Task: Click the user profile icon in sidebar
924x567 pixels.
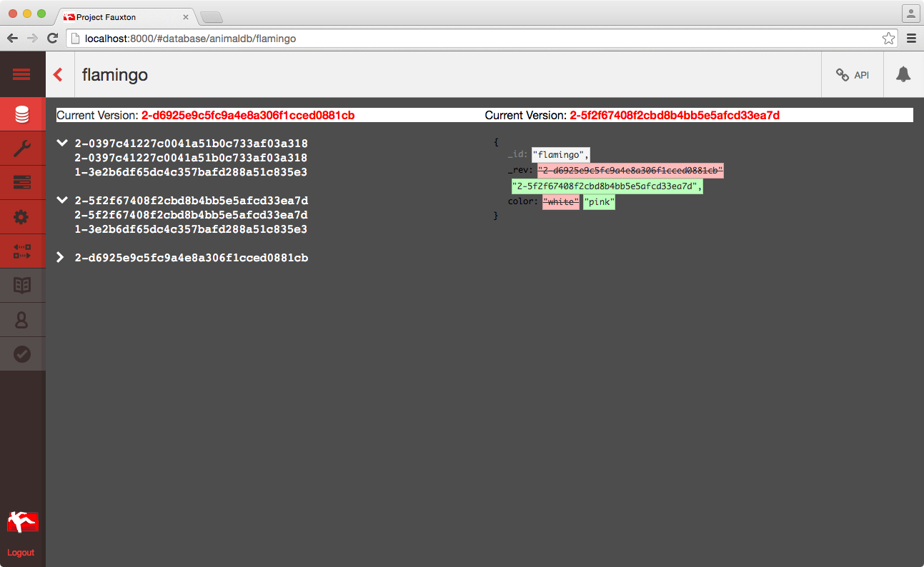Action: point(22,320)
